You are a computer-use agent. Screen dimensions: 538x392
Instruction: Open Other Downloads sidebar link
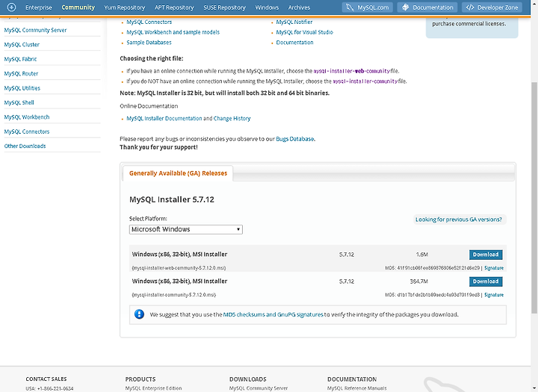click(x=25, y=146)
